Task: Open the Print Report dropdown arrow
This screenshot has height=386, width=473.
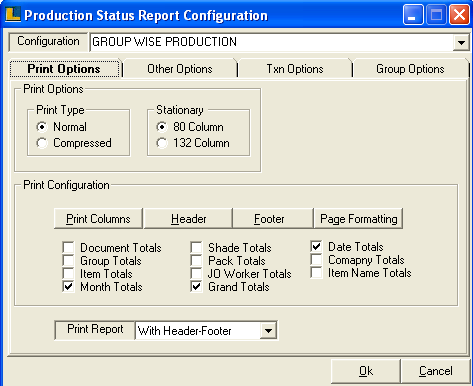Action: 268,331
